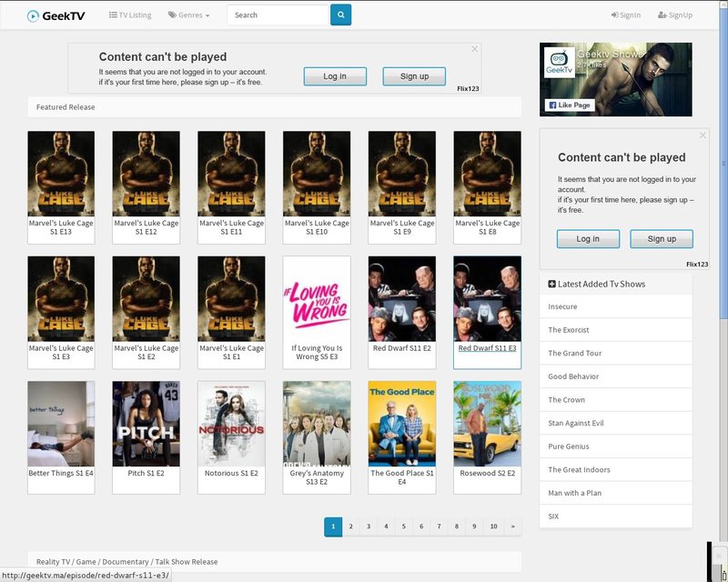Go to page 3

[369, 527]
